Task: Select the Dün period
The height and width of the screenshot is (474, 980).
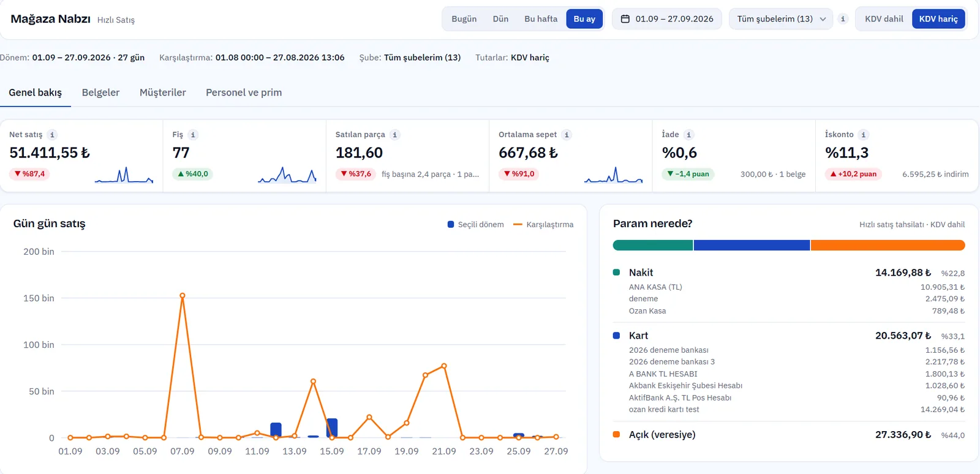Action: coord(500,19)
